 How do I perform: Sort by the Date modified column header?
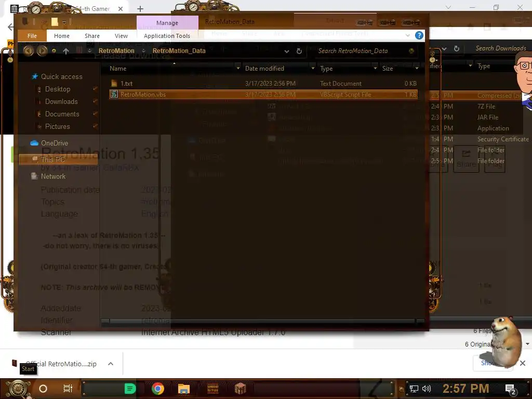(x=264, y=68)
